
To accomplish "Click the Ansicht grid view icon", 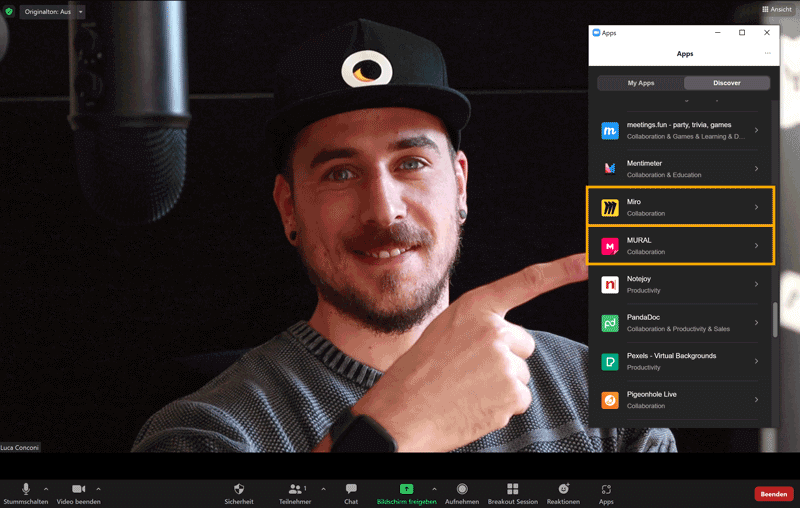I will 765,9.
